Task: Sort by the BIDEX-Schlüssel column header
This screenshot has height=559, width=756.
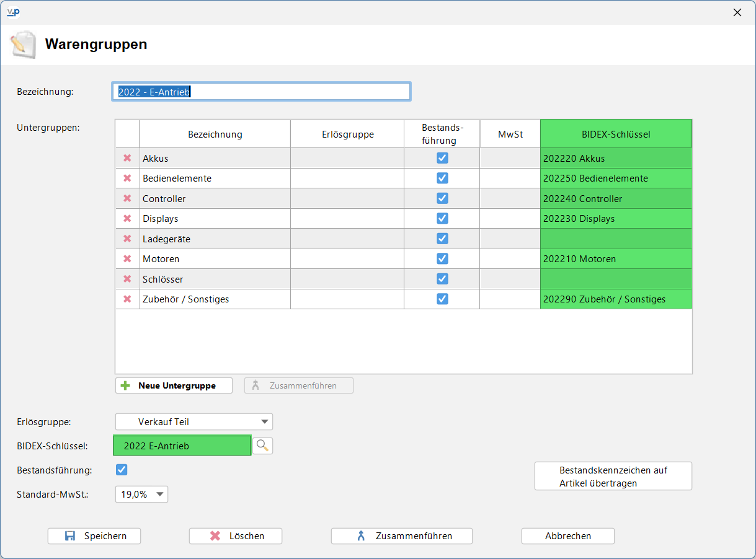Action: click(616, 134)
